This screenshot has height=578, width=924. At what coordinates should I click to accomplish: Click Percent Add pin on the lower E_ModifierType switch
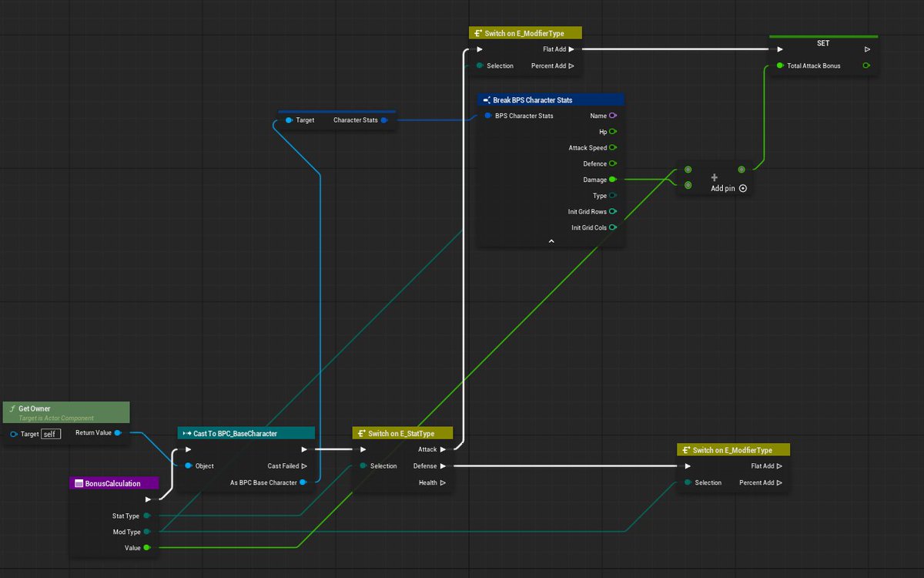[x=779, y=482]
